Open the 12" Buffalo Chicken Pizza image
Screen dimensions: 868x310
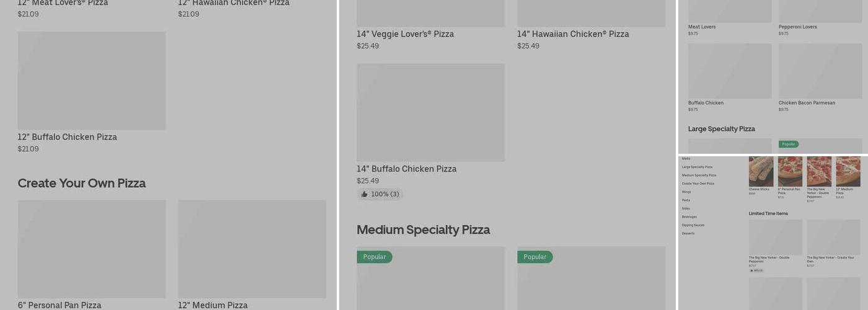click(x=92, y=81)
